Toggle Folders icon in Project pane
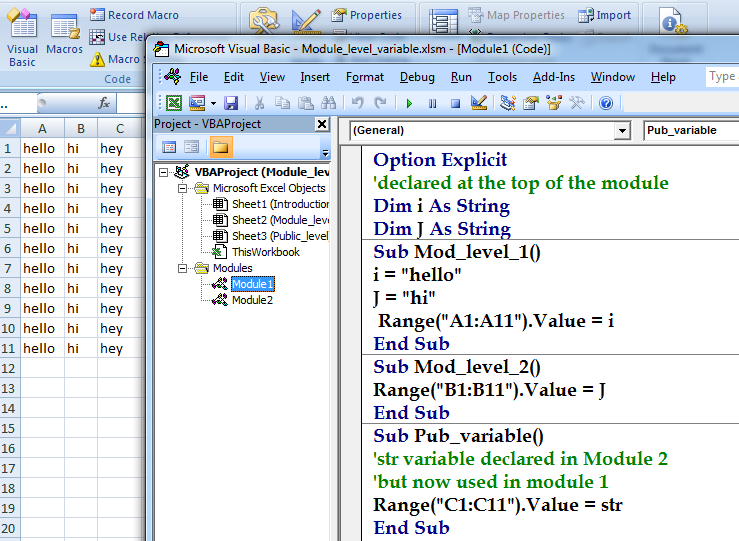Viewport: 739px width, 541px height. [220, 148]
